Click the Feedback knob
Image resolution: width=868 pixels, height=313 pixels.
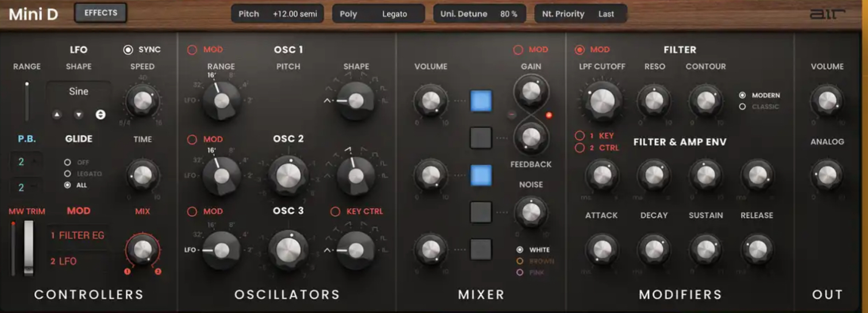pyautogui.click(x=531, y=137)
